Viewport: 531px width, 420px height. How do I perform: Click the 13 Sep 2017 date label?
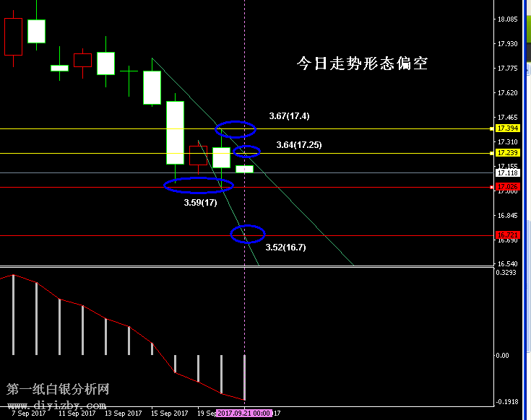pos(122,414)
